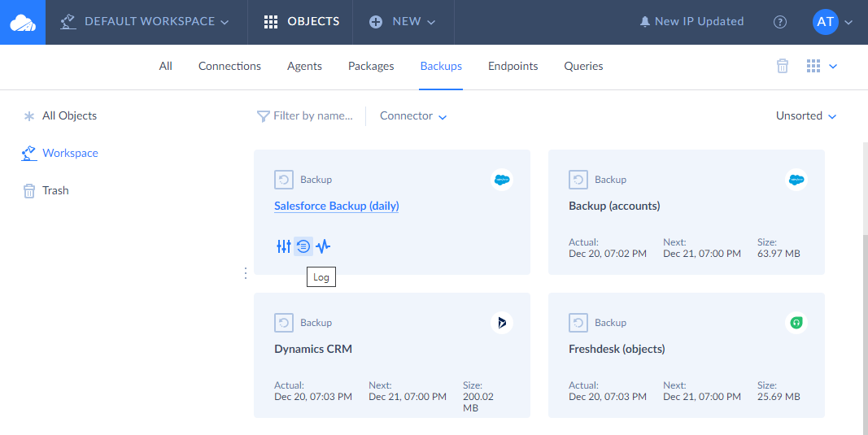Click size 25.69 MB on Freshdesk card
Viewport: 868px width, 435px height.
coord(779,397)
